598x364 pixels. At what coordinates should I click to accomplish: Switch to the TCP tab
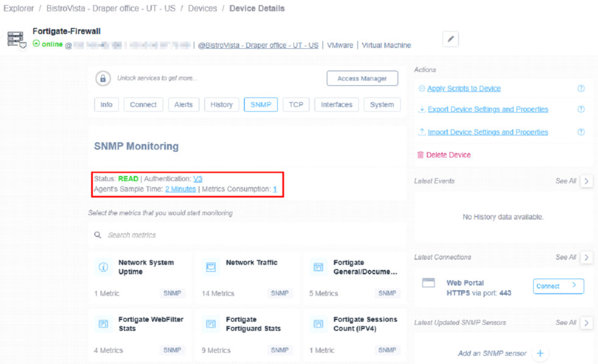[x=296, y=104]
